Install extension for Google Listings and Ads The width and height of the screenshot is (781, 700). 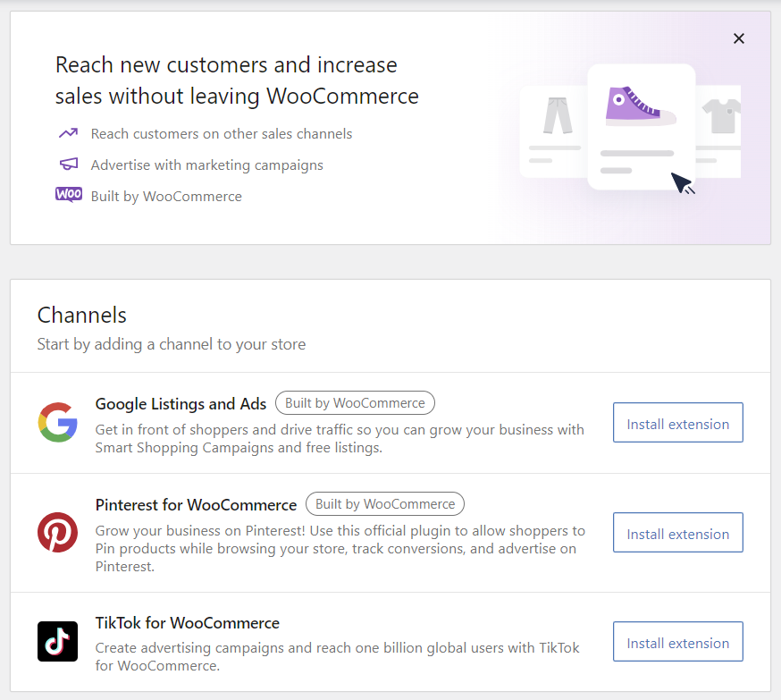[677, 422]
